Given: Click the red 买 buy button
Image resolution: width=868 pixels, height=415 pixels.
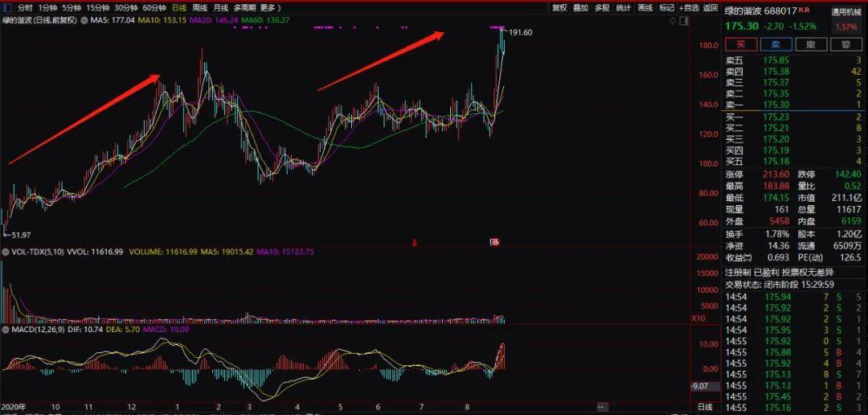Looking at the screenshot, I should [741, 45].
